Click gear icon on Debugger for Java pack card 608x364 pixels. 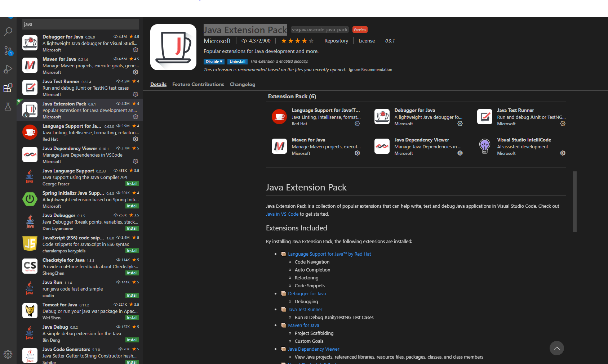[x=460, y=123]
